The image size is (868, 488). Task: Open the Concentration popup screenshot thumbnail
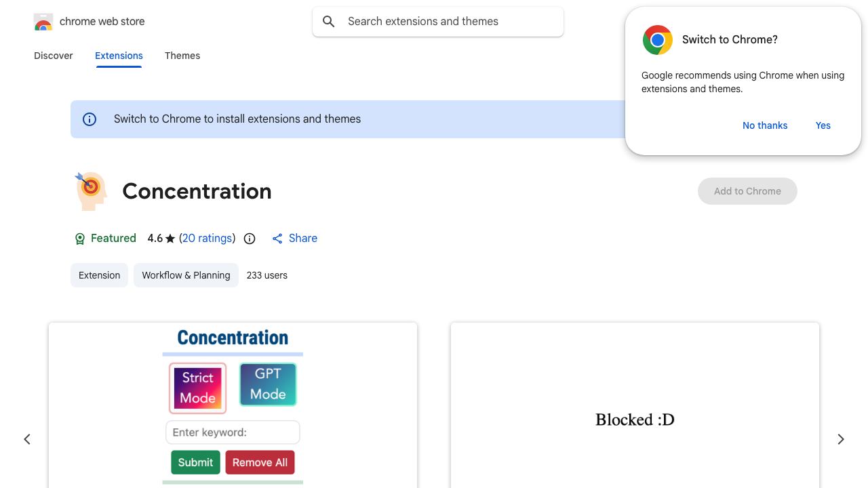tap(233, 405)
